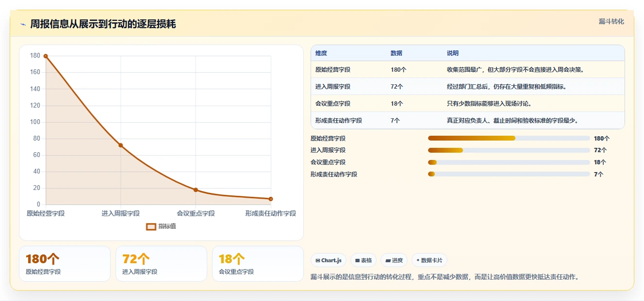Click x-axis label 原始经营字段
644x301 pixels.
point(46,213)
